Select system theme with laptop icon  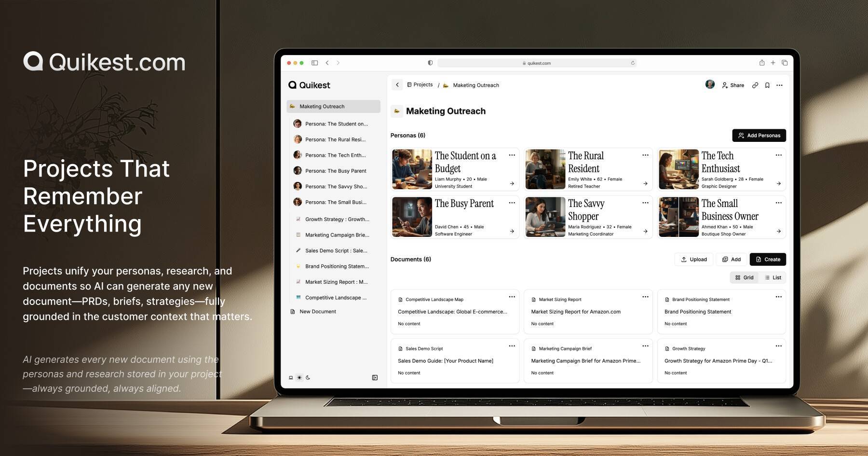291,377
